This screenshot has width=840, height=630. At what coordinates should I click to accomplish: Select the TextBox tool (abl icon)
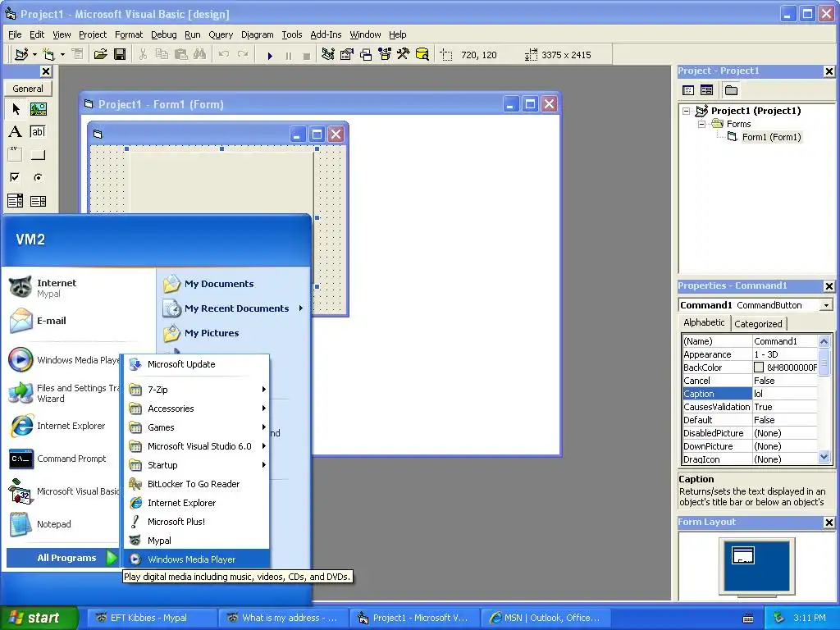coord(38,132)
